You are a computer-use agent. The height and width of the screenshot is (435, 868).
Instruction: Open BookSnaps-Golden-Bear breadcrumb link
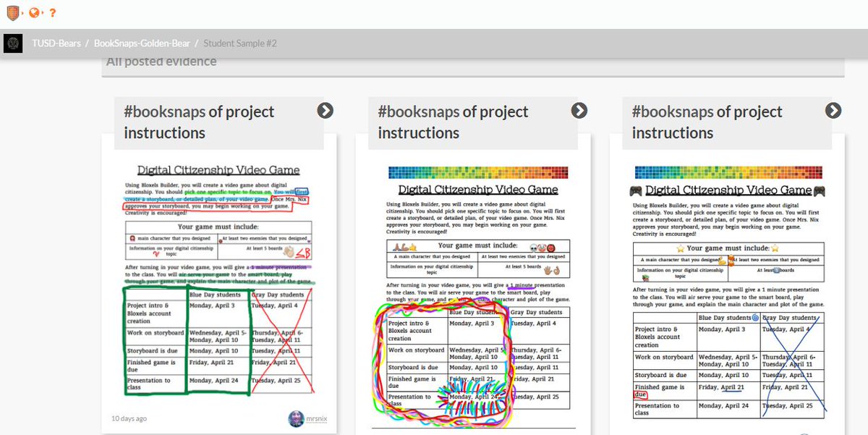[x=142, y=43]
